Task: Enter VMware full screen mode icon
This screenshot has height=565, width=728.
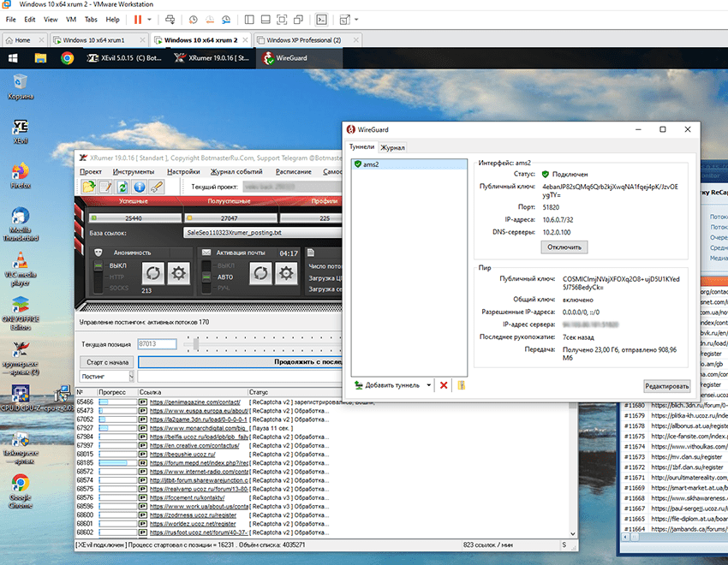Action: pyautogui.click(x=282, y=20)
